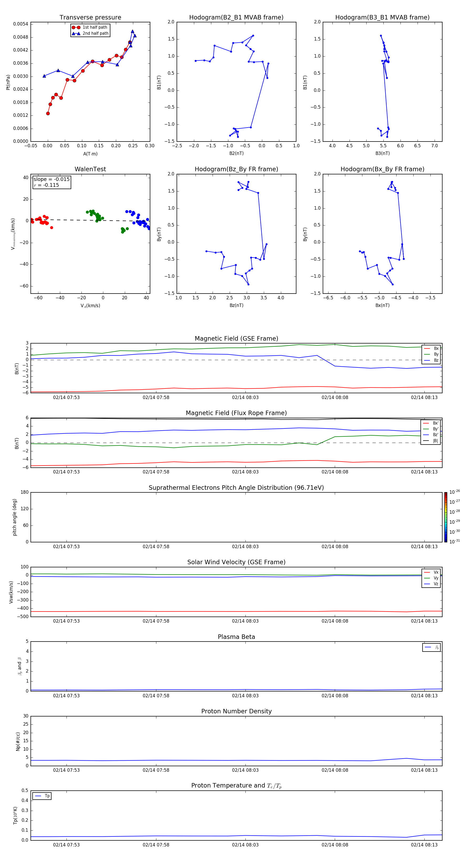The height and width of the screenshot is (868, 473).
Task: Click the "B3(nT)" x-axis label
Action: [382, 154]
